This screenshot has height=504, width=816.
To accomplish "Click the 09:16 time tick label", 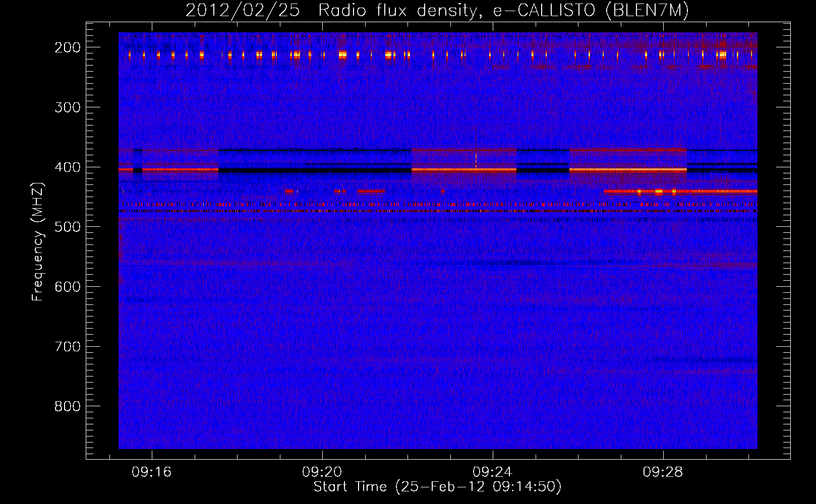I will coord(152,472).
